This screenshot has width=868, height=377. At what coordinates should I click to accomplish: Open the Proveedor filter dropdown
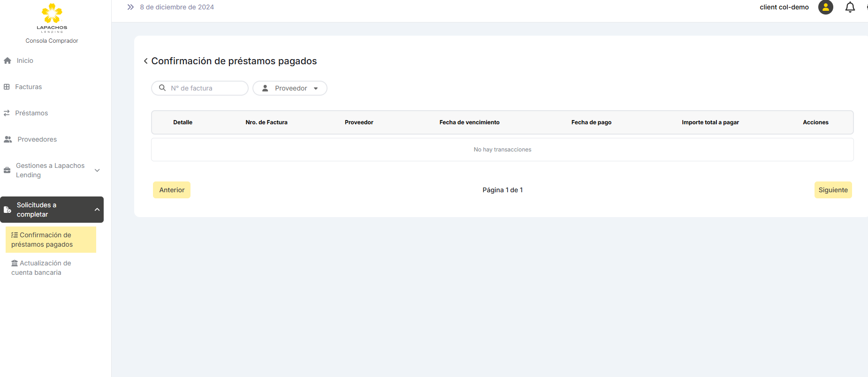(290, 88)
